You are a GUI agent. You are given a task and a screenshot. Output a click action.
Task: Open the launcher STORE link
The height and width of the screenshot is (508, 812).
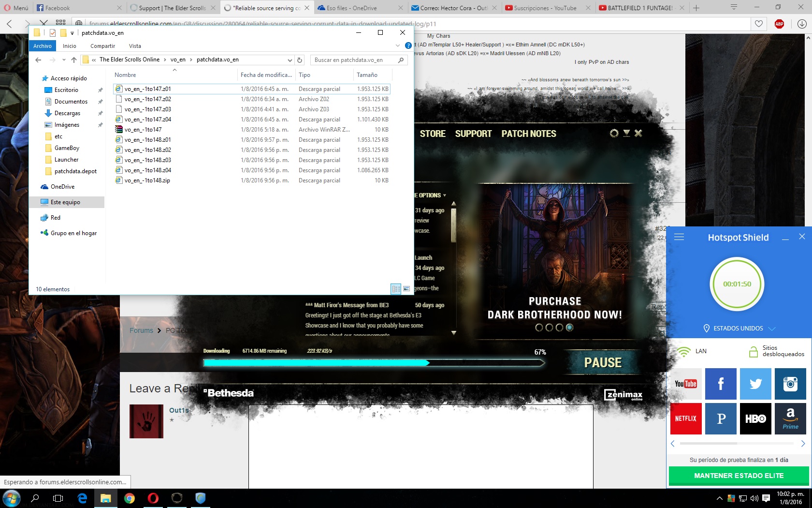coord(433,134)
